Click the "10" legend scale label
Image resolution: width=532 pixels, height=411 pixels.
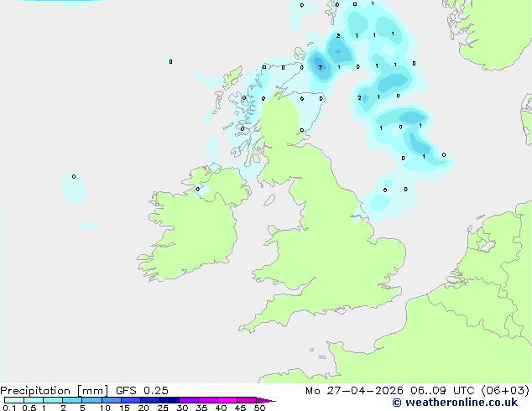tap(105, 408)
